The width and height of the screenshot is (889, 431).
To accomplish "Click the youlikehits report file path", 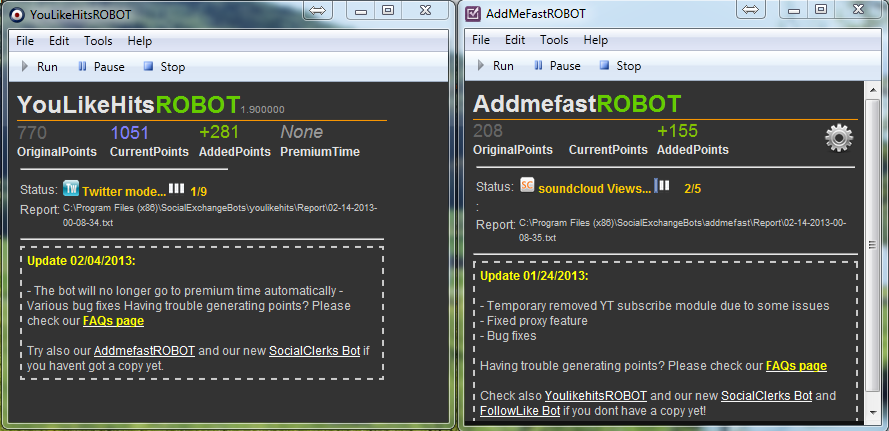I will (220, 216).
